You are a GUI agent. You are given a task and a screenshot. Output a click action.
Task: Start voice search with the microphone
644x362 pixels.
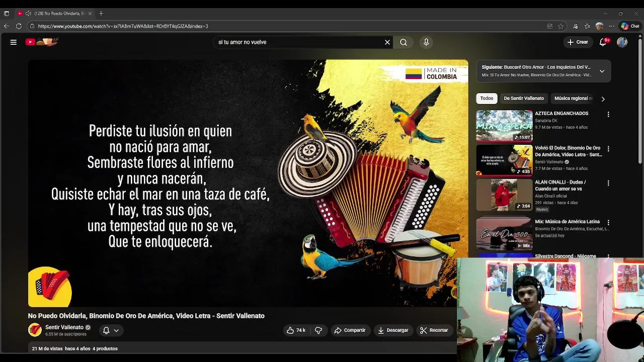[x=426, y=42]
